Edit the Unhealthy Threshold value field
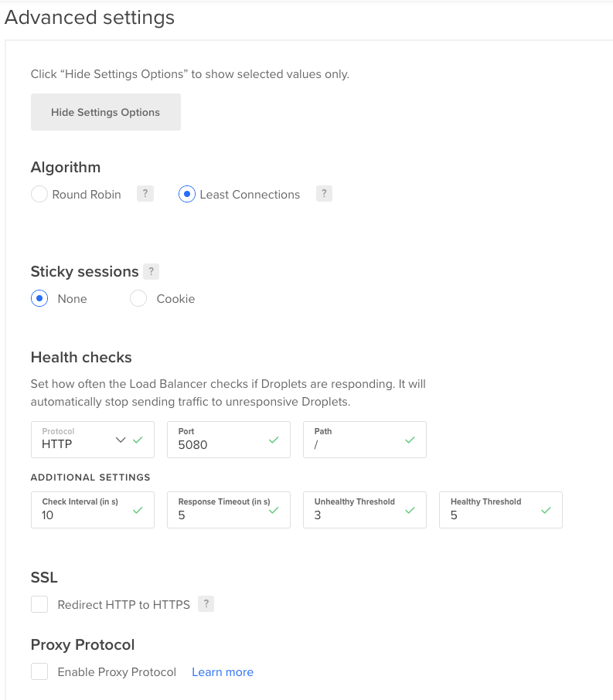Viewport: 613px width, 700px height. pos(365,510)
